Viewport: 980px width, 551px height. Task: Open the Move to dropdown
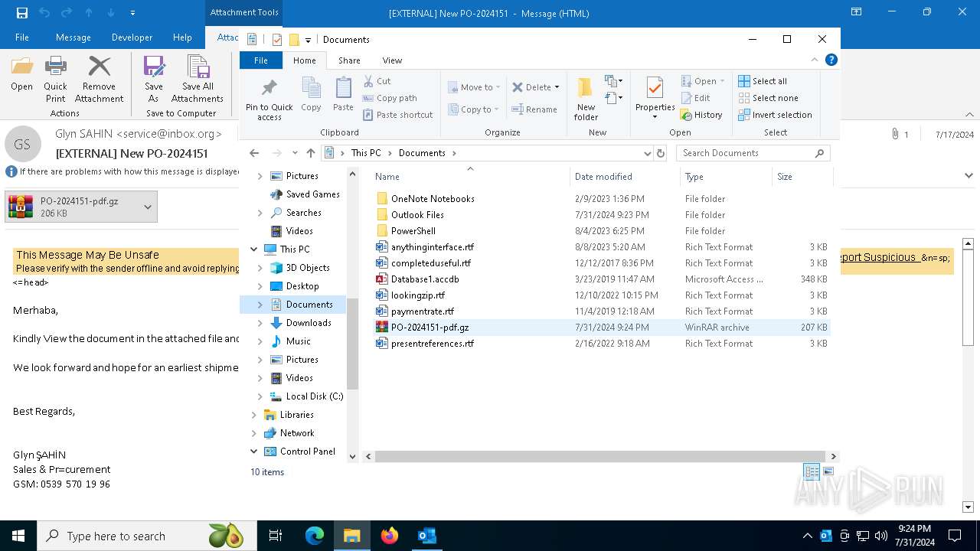pos(474,87)
